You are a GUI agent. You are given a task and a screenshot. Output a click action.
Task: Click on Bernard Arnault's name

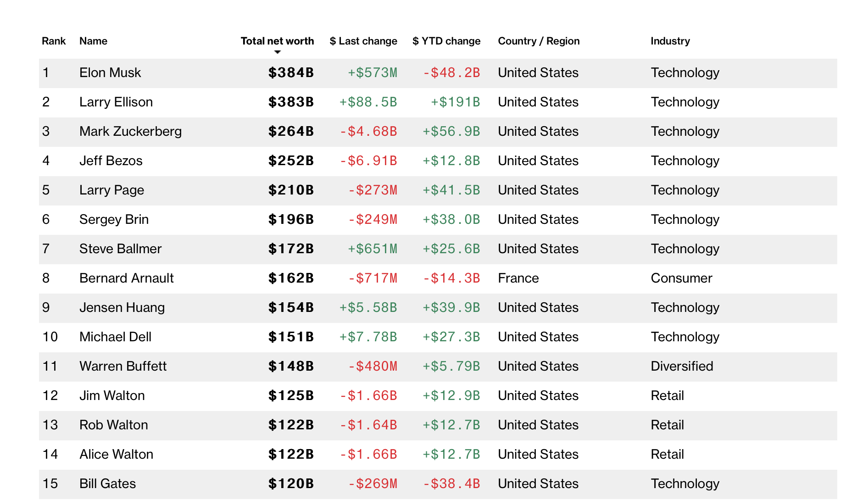click(127, 278)
